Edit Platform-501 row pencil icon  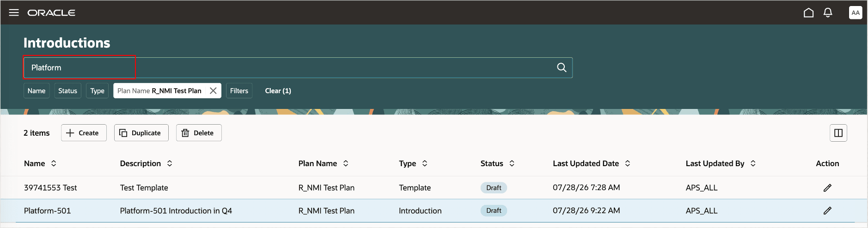click(827, 211)
